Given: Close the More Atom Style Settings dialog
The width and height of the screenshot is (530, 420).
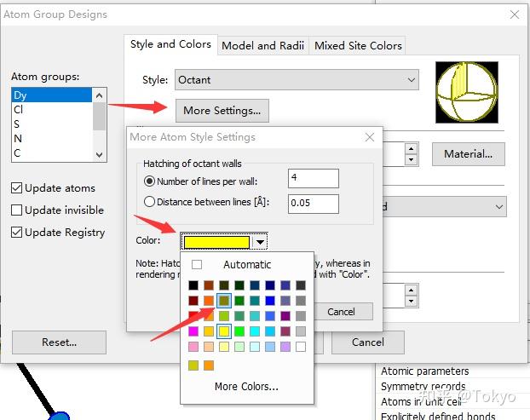Looking at the screenshot, I should coord(369,137).
